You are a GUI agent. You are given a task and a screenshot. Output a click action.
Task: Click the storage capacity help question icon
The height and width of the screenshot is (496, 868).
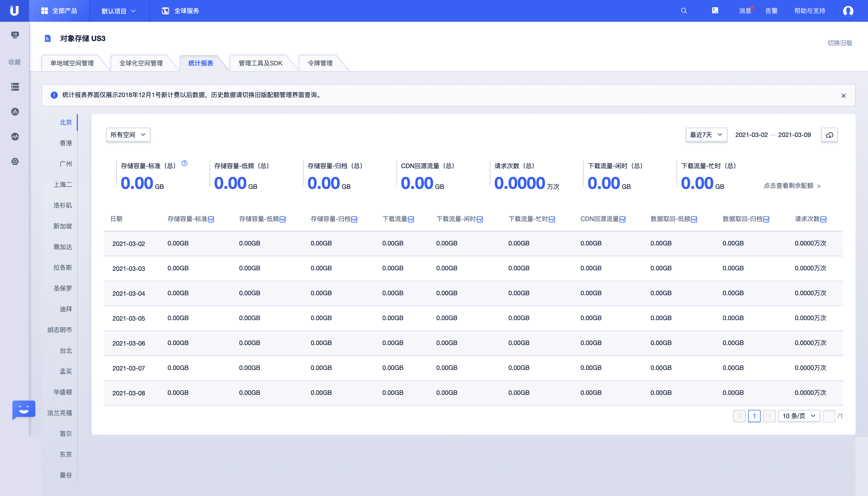pyautogui.click(x=184, y=163)
